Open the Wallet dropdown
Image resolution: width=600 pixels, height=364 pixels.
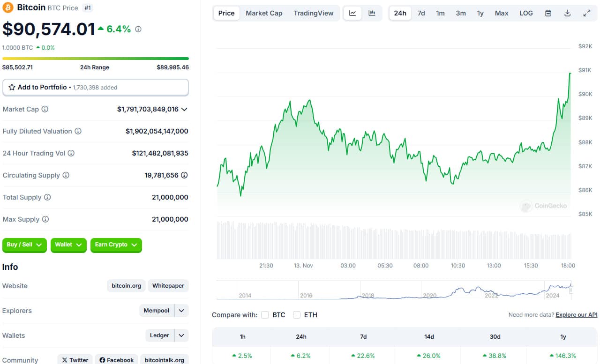click(x=68, y=245)
